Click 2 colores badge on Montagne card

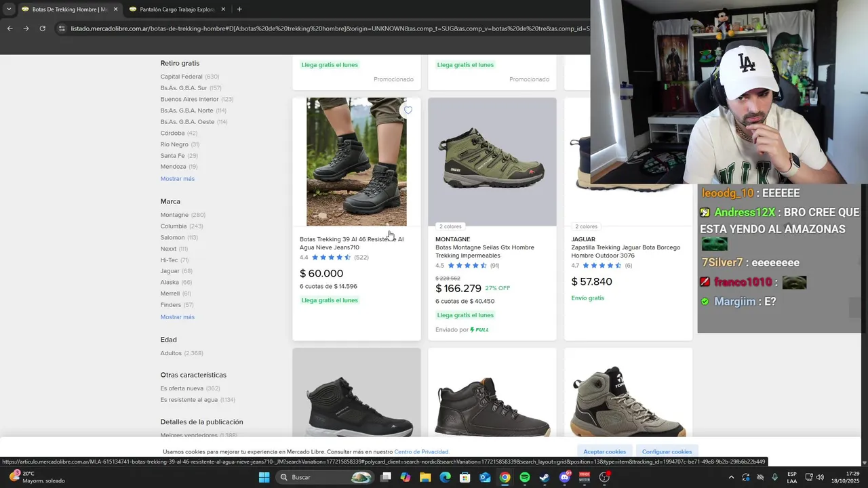[x=450, y=226]
